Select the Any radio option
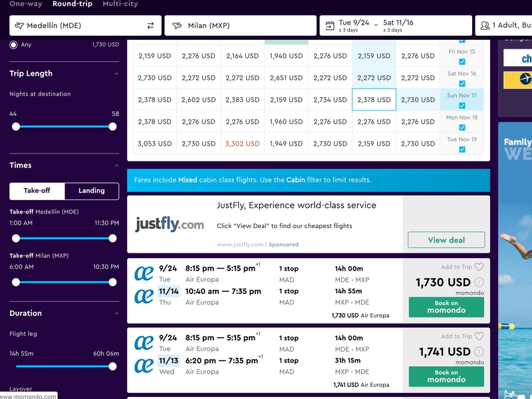Screen dimensions: 532x399 [13, 45]
